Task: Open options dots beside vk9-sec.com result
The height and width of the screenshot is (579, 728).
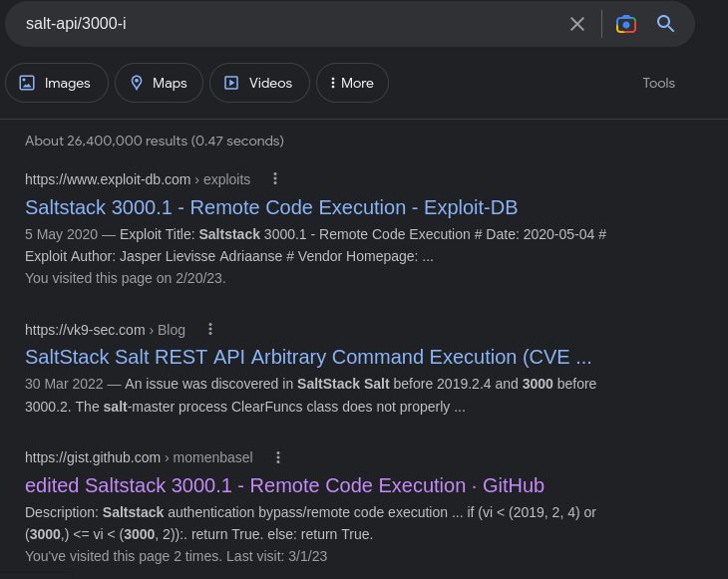Action: 210,329
